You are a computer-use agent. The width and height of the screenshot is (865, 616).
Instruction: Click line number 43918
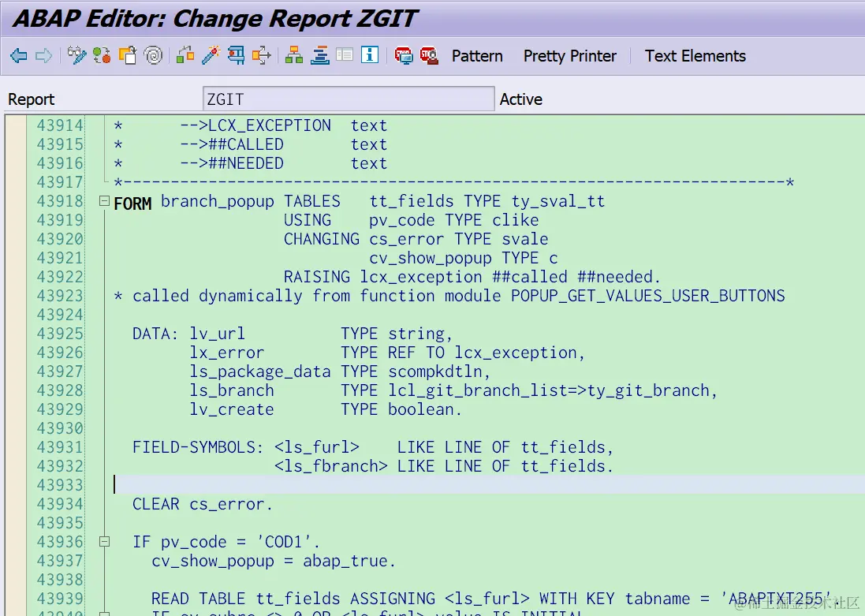(60, 201)
